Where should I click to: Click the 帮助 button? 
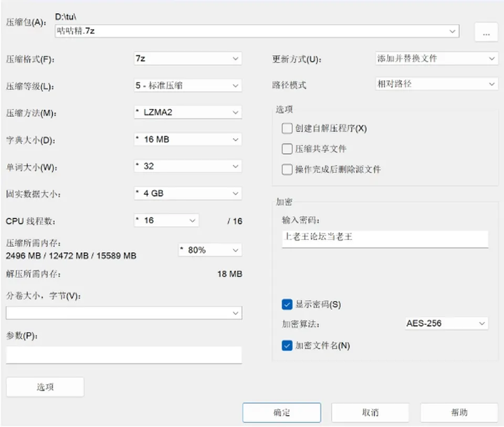tap(459, 412)
